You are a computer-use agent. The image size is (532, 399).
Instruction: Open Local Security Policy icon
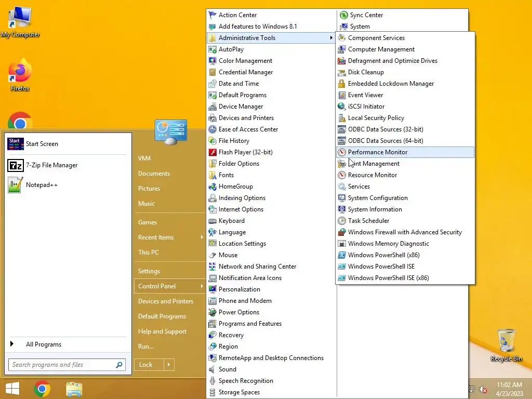click(342, 118)
